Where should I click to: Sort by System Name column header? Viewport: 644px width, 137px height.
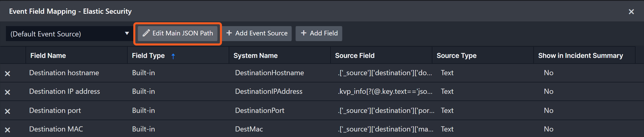click(x=255, y=56)
